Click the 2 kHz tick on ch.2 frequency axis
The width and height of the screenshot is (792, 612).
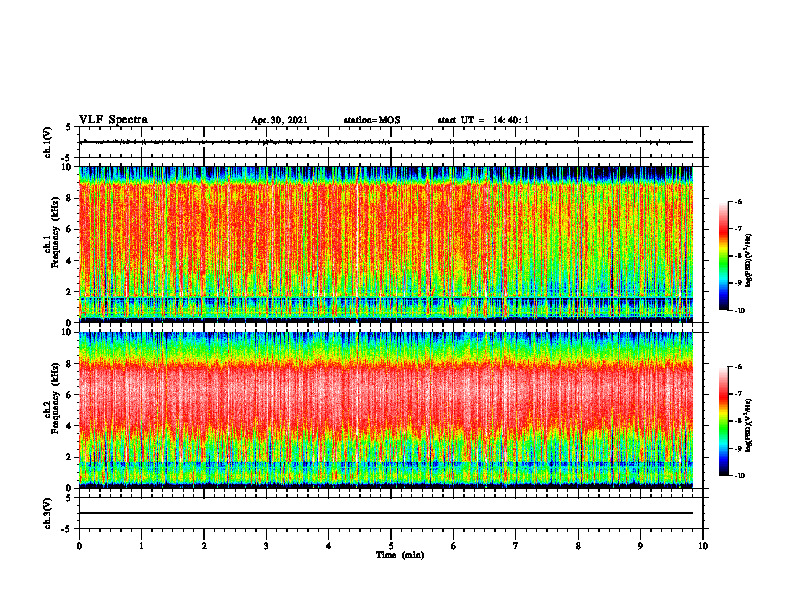tap(69, 457)
